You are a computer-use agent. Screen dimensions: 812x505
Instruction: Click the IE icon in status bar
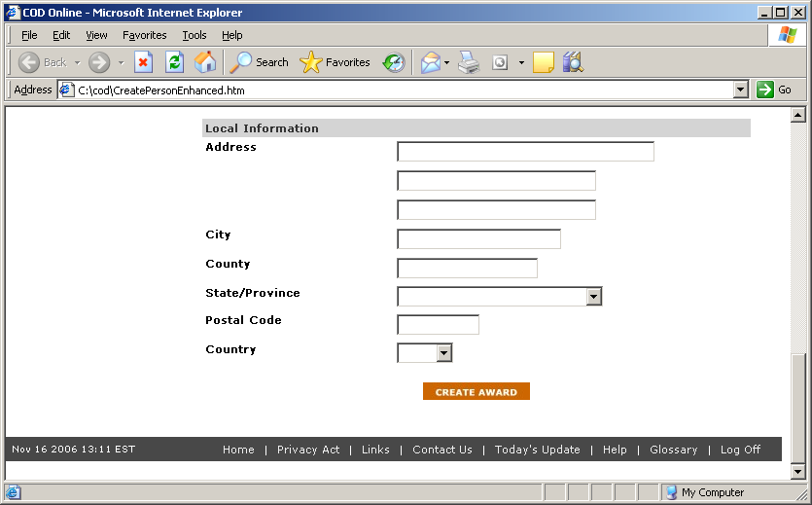[x=13, y=492]
